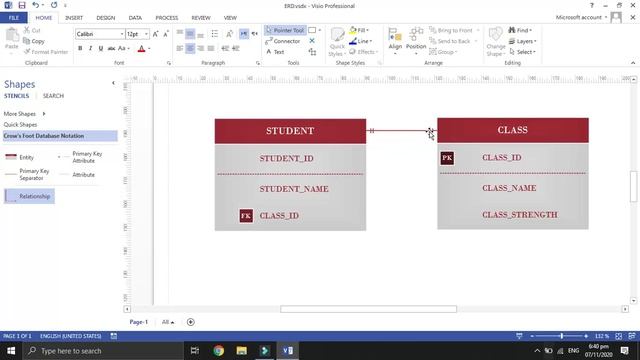
Task: Fit page to current window icon
Action: [618, 336]
